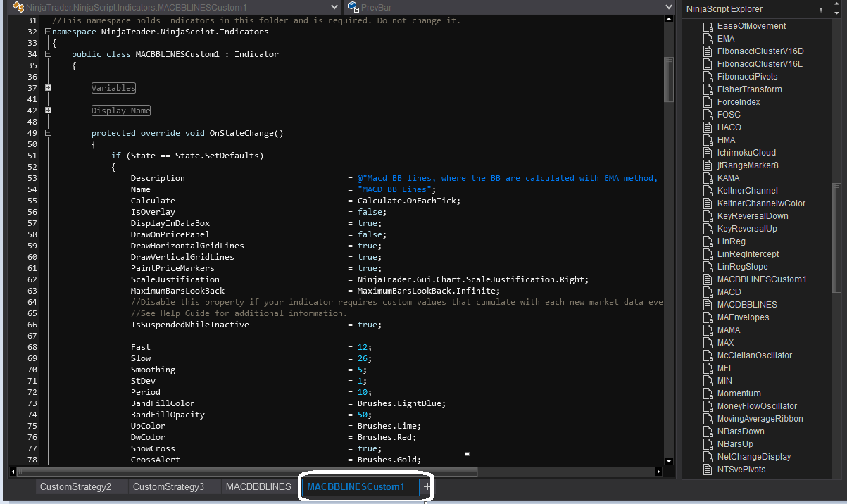847x504 pixels.
Task: Open HACO indicator file icon
Action: (x=708, y=127)
